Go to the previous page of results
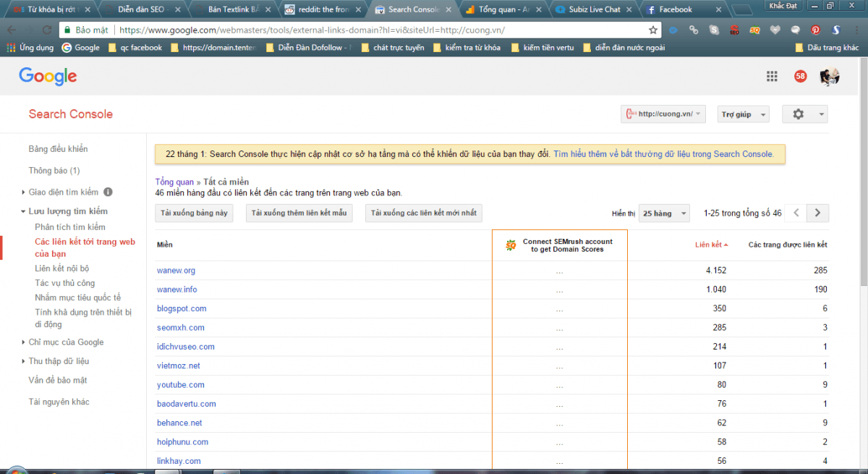This screenshot has width=868, height=474. [796, 213]
